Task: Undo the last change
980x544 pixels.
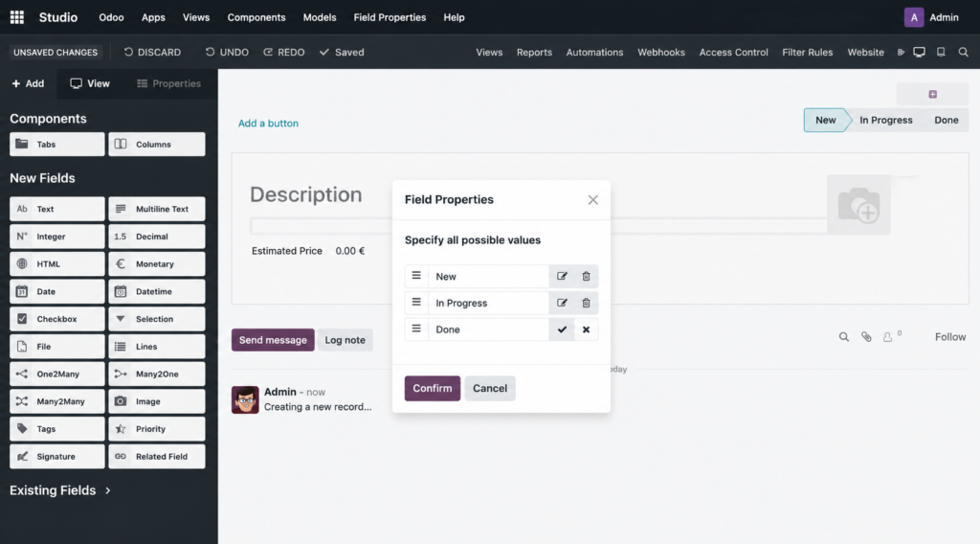Action: (227, 52)
